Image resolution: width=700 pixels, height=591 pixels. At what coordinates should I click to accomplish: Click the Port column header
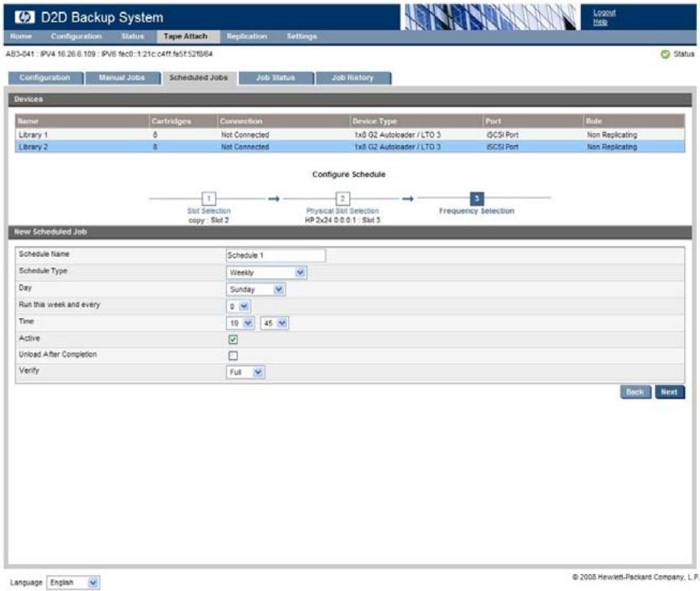(533, 121)
